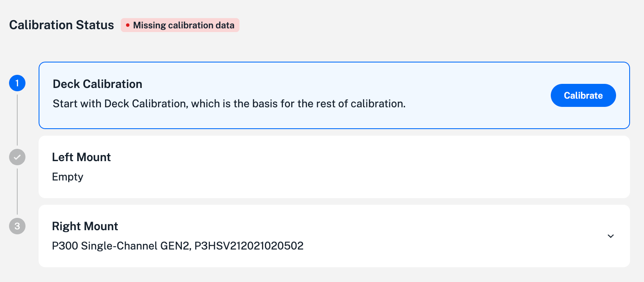This screenshot has height=282, width=644.
Task: Click the red dot in the status badge
Action: (x=128, y=25)
